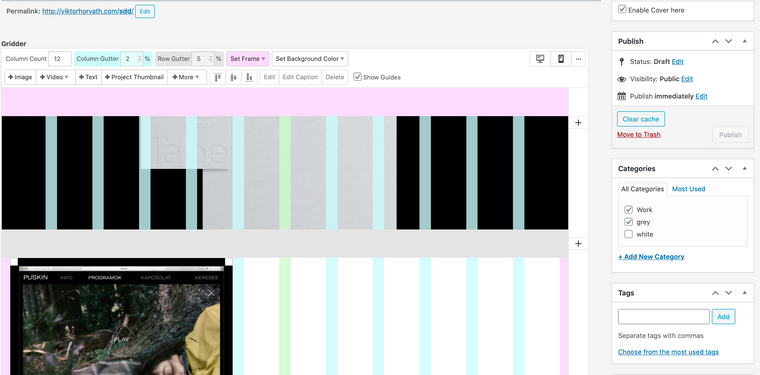Click the Delete element button
760x375 pixels.
[x=334, y=77]
